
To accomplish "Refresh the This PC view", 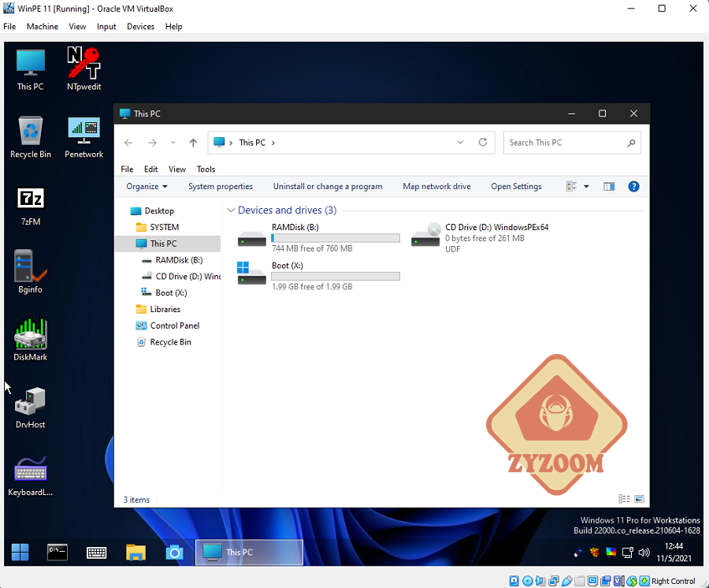I will (x=483, y=143).
